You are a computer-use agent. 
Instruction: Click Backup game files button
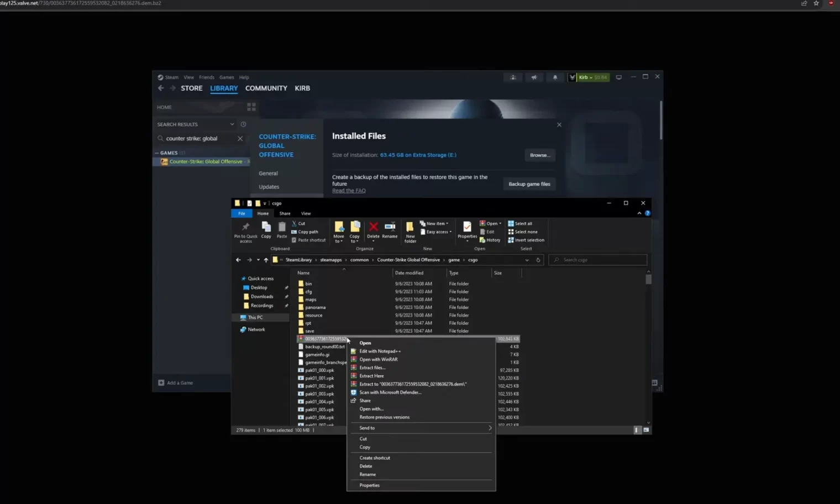(529, 184)
